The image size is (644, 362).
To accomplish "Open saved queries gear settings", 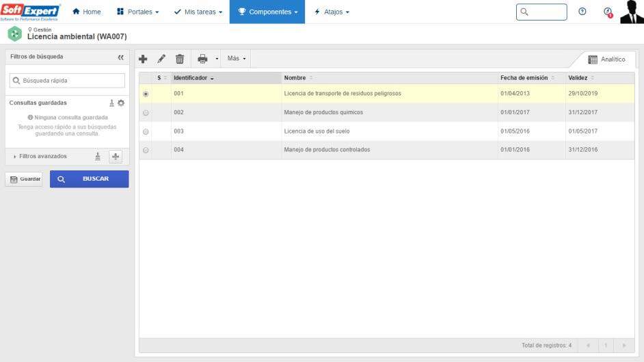I will pyautogui.click(x=121, y=103).
